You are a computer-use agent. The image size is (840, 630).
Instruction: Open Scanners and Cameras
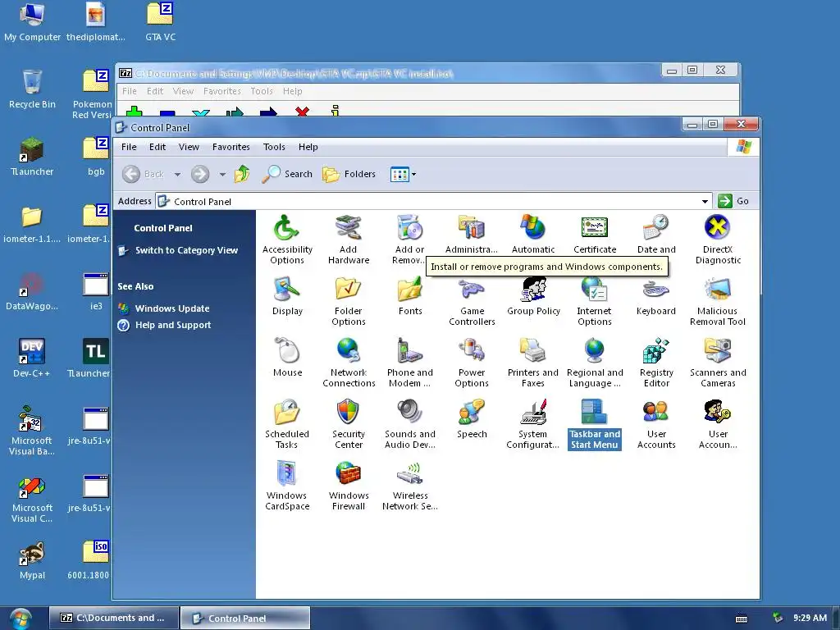pos(718,363)
